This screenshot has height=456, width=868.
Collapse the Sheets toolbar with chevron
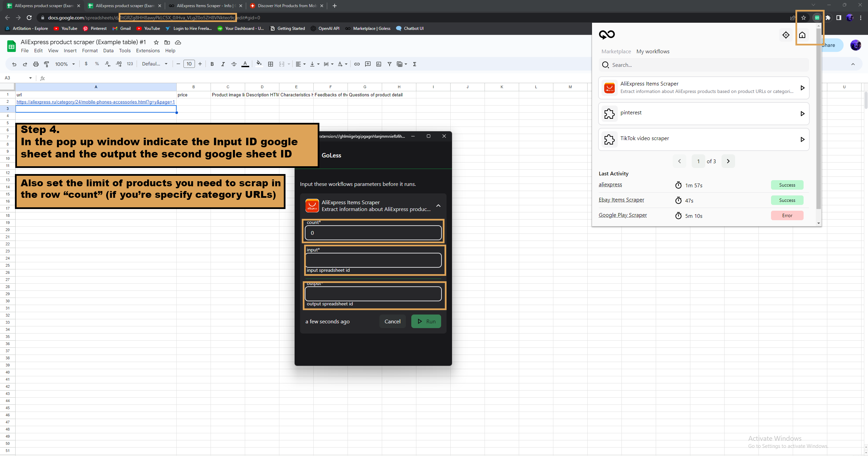[853, 64]
